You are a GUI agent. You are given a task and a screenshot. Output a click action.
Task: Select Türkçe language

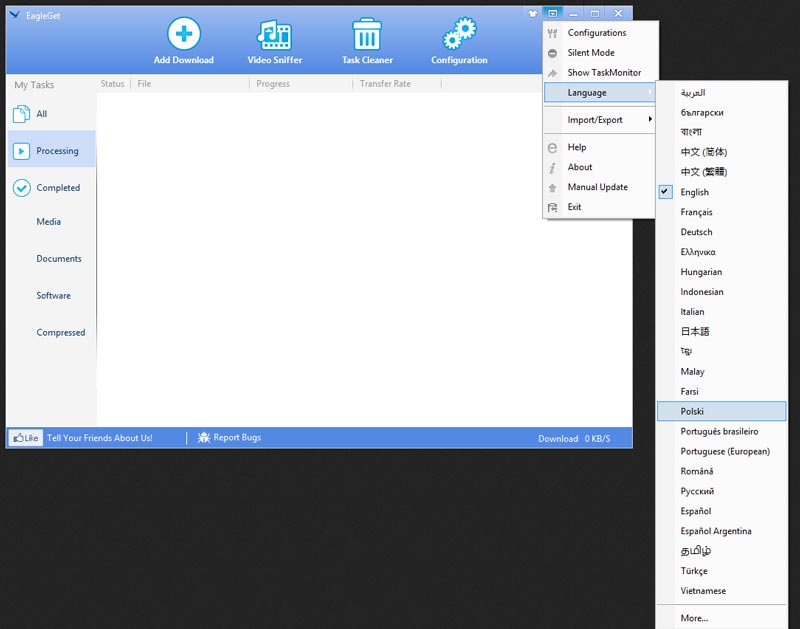(x=721, y=570)
